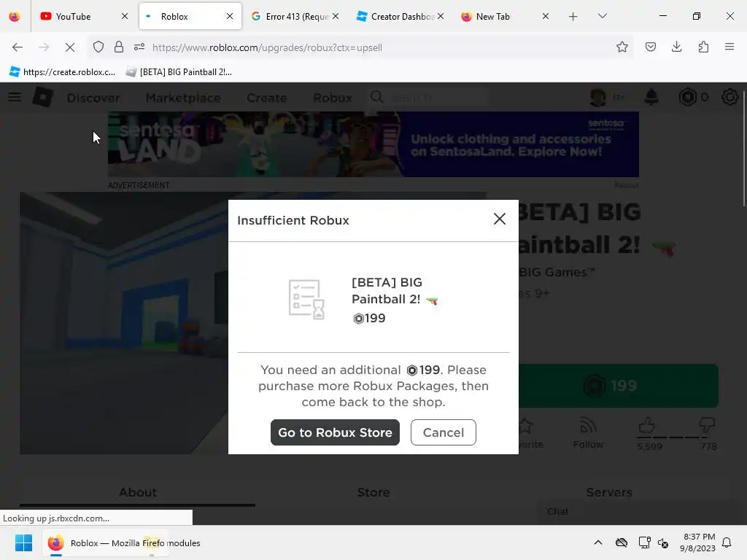
Task: Switch to the Creator Dashboard tab
Action: (395, 16)
